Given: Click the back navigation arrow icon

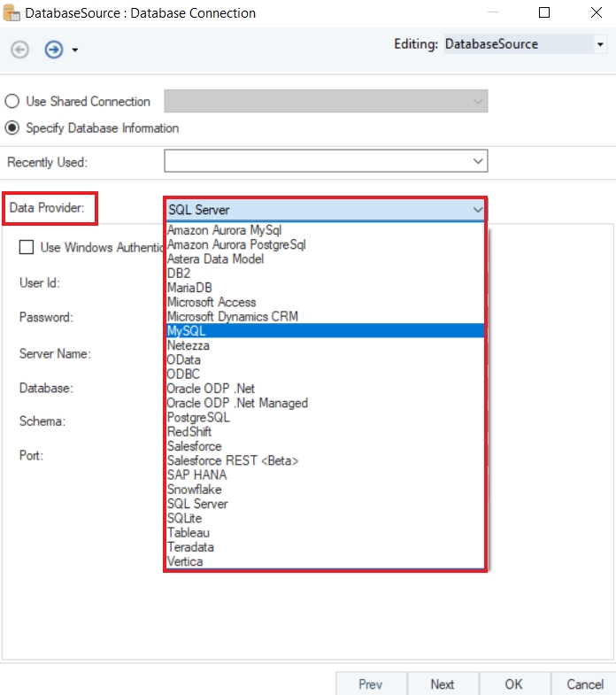Looking at the screenshot, I should tap(20, 50).
